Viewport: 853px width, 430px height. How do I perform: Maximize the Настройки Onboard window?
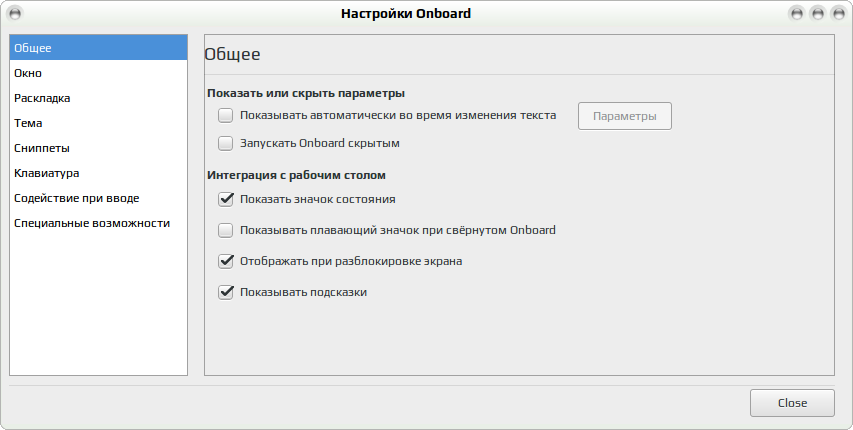pyautogui.click(x=818, y=13)
